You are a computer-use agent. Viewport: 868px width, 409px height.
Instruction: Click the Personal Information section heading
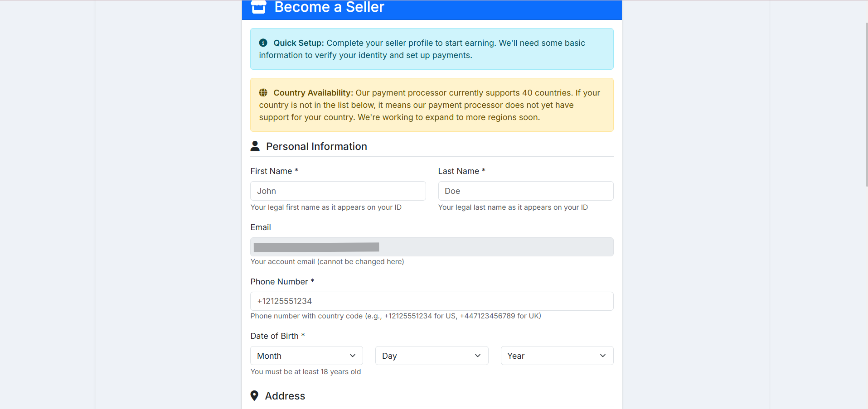(x=316, y=146)
